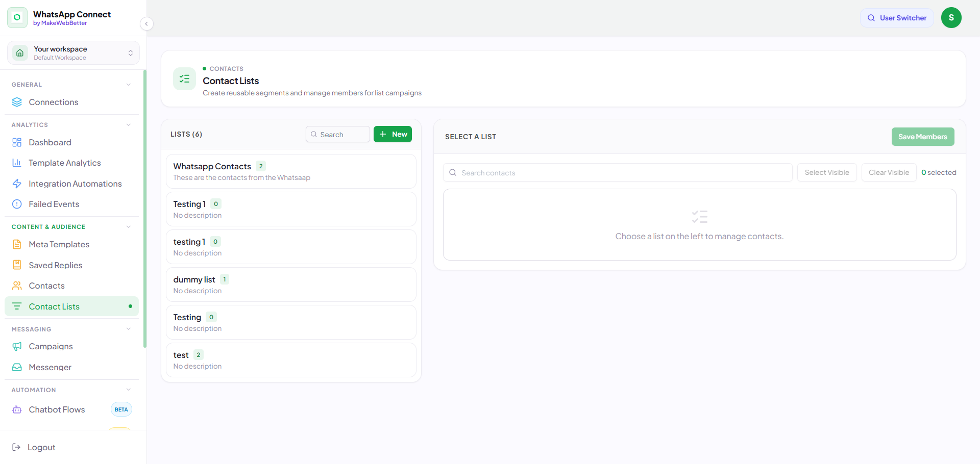The image size is (980, 464).
Task: Open Failed Events via its alert icon
Action: coord(17,204)
